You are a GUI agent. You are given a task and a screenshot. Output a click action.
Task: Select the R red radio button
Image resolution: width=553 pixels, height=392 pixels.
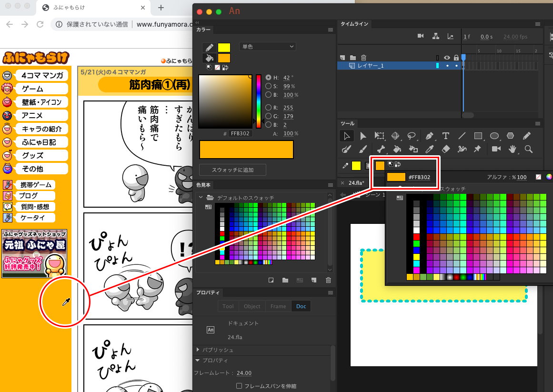pyautogui.click(x=268, y=108)
